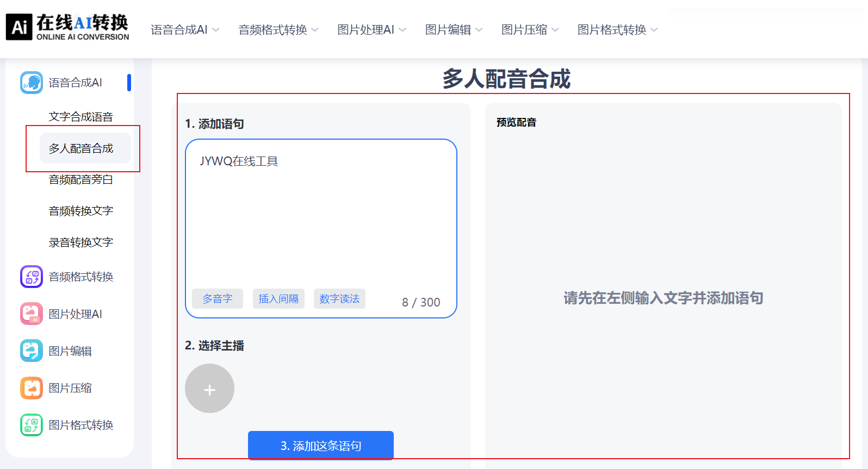Click the 语音合成AI sidebar icon

tap(32, 83)
